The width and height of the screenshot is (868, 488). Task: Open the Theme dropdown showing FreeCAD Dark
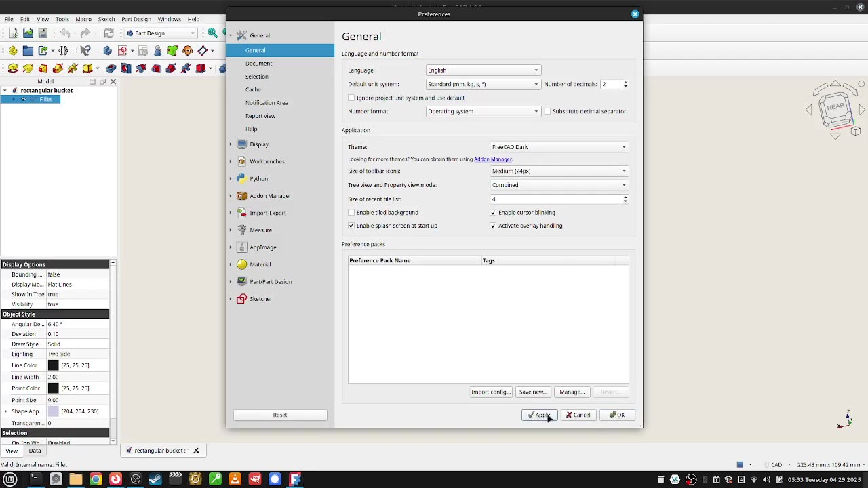click(559, 147)
